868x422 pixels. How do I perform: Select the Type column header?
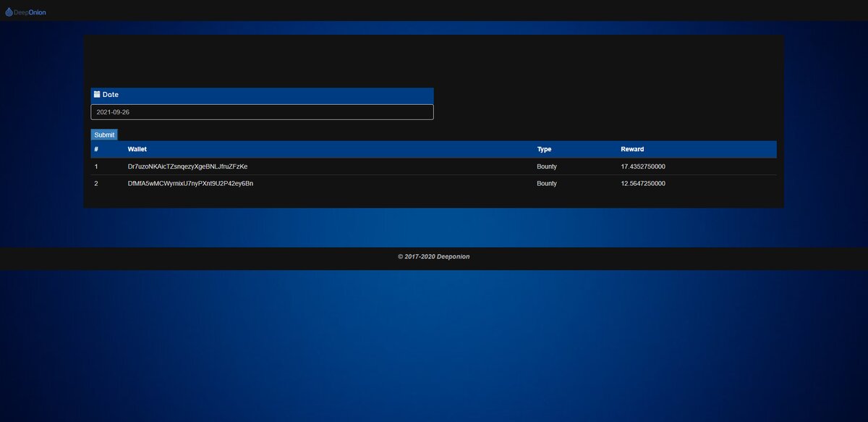[x=544, y=149]
